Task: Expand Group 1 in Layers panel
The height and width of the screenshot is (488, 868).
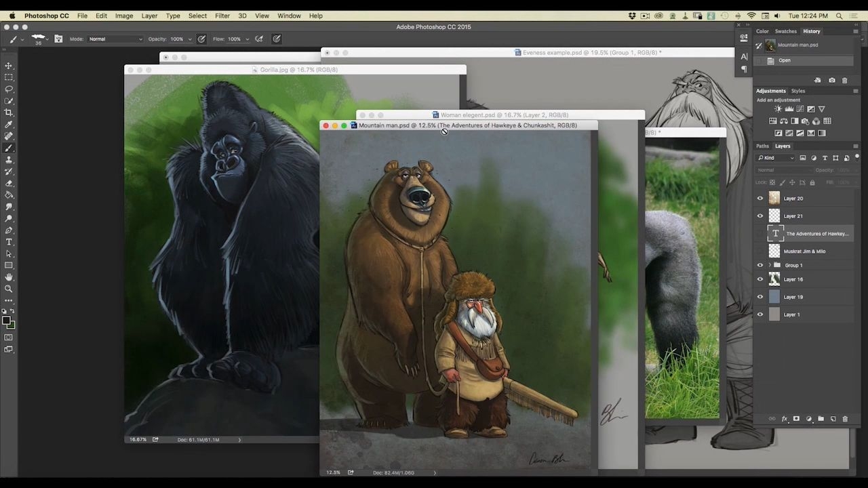Action: (770, 265)
